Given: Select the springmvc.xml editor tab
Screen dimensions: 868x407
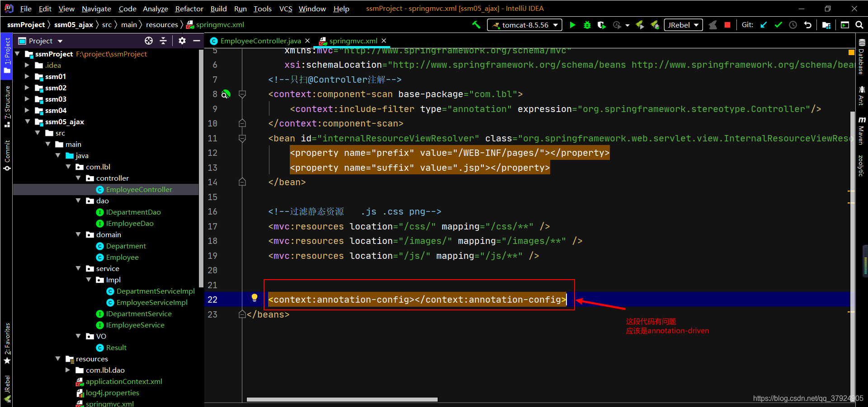Looking at the screenshot, I should (x=353, y=41).
